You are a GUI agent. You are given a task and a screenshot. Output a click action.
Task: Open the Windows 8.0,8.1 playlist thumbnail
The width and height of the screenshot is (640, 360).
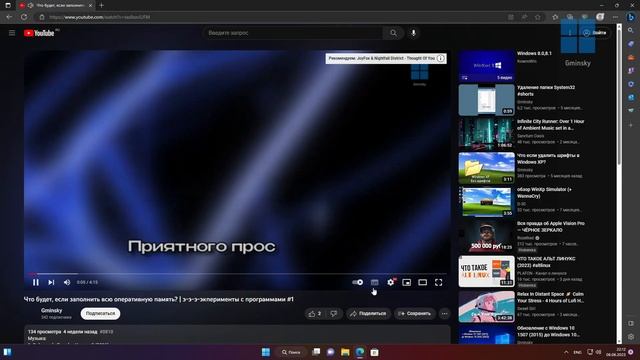pos(487,66)
